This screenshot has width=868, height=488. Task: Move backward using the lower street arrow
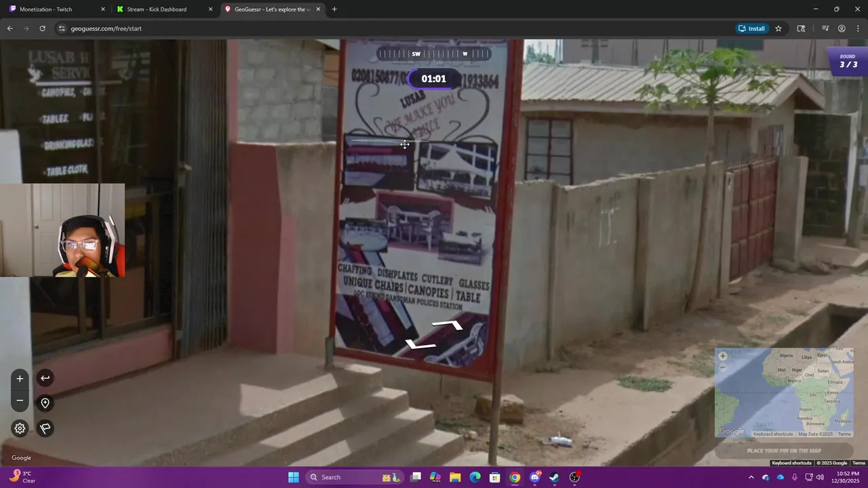[421, 344]
